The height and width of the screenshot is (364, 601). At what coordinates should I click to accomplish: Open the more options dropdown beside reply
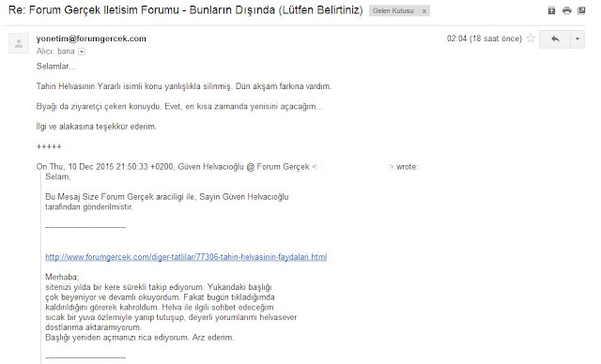[578, 39]
